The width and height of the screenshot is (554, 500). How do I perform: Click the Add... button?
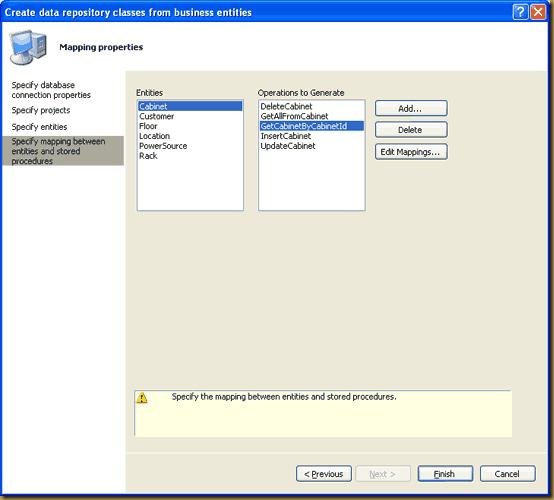pos(411,108)
